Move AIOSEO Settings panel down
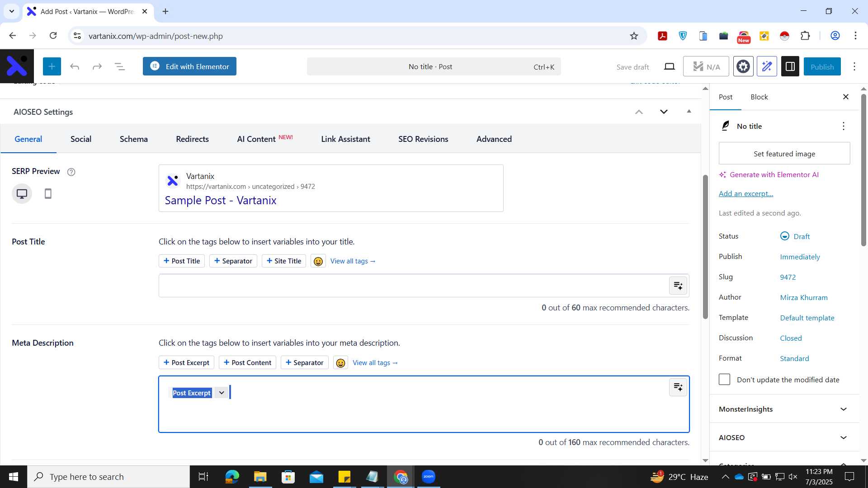This screenshot has width=868, height=488. click(664, 112)
